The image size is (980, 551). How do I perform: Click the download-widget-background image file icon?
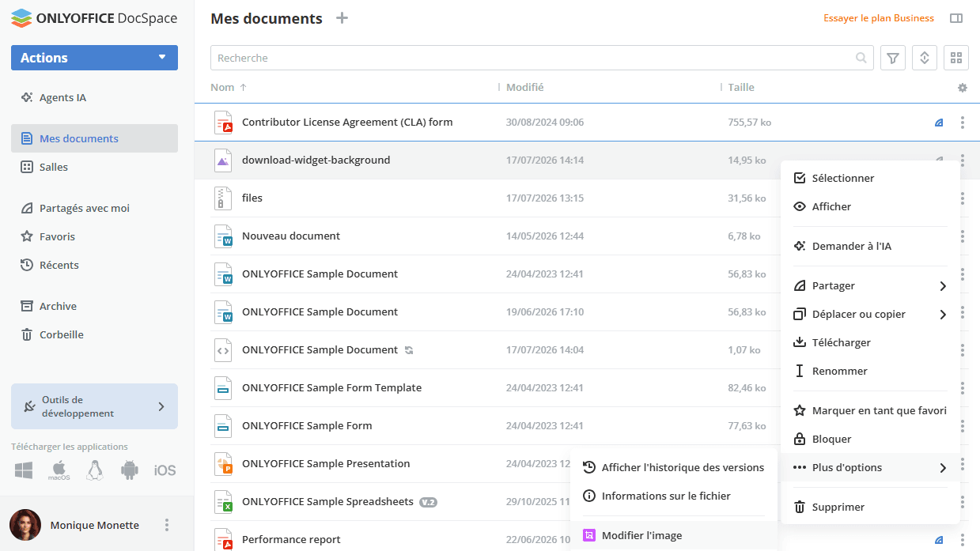coord(223,160)
